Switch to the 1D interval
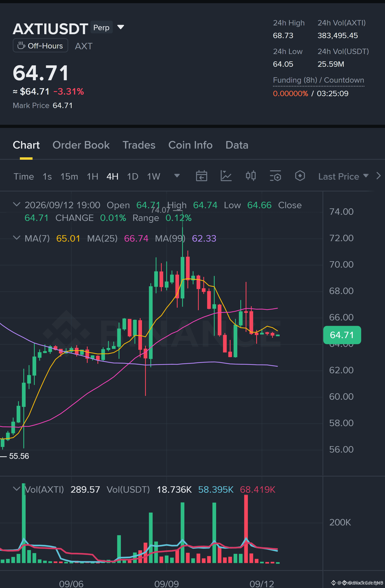Screen dimensions: 385x588 pyautogui.click(x=133, y=176)
